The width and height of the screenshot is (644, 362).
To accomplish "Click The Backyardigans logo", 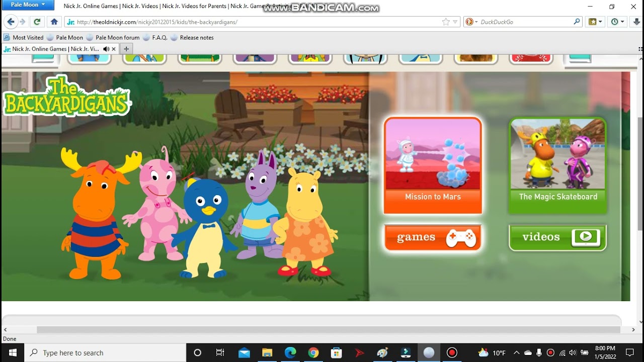I will coord(67,96).
